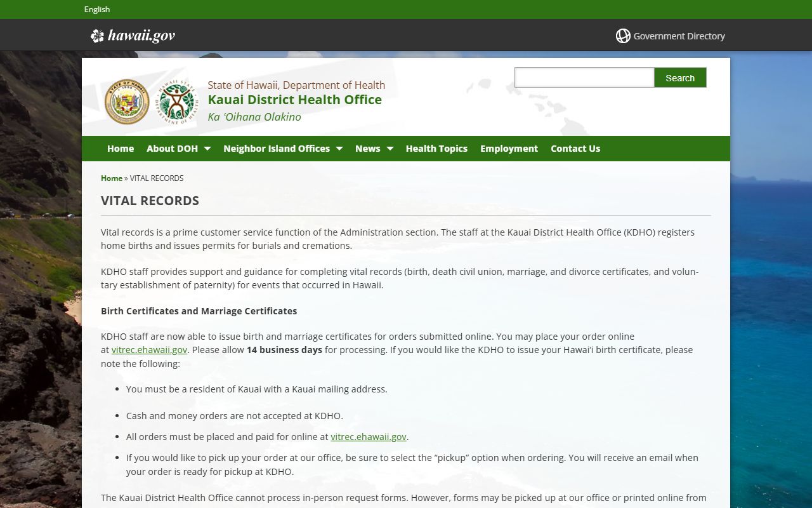812x508 pixels.
Task: Open the Contact Us page
Action: pos(575,149)
